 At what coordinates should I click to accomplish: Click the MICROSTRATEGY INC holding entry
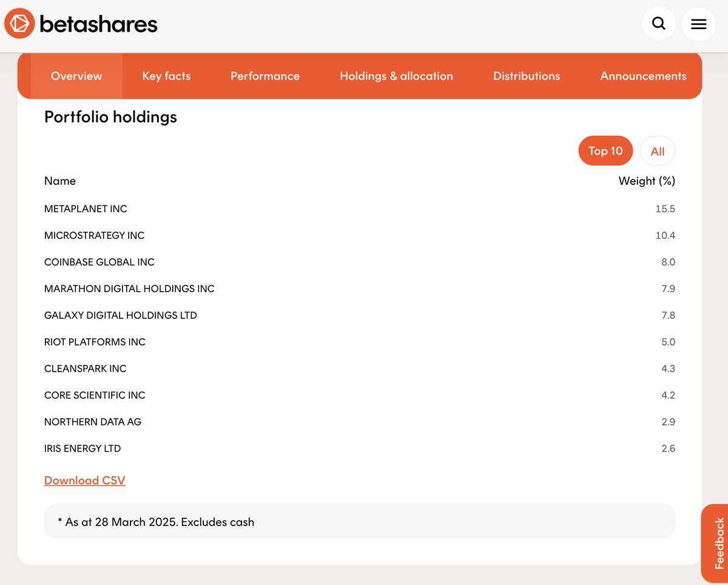[x=94, y=235]
